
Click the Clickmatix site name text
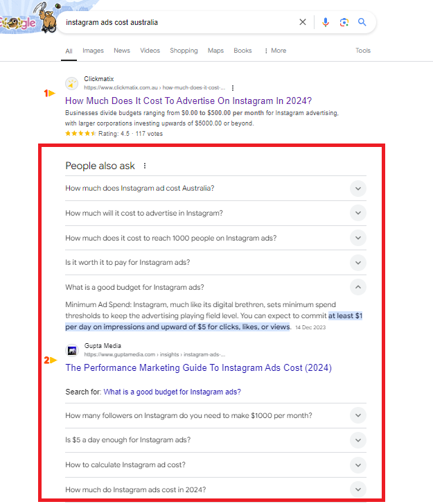[x=99, y=79]
